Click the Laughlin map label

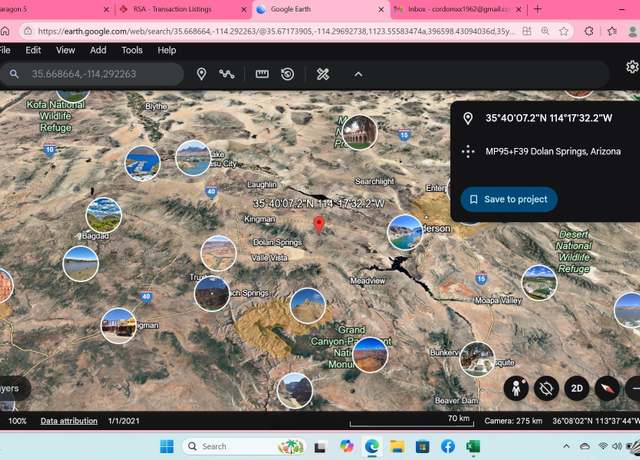tap(262, 184)
